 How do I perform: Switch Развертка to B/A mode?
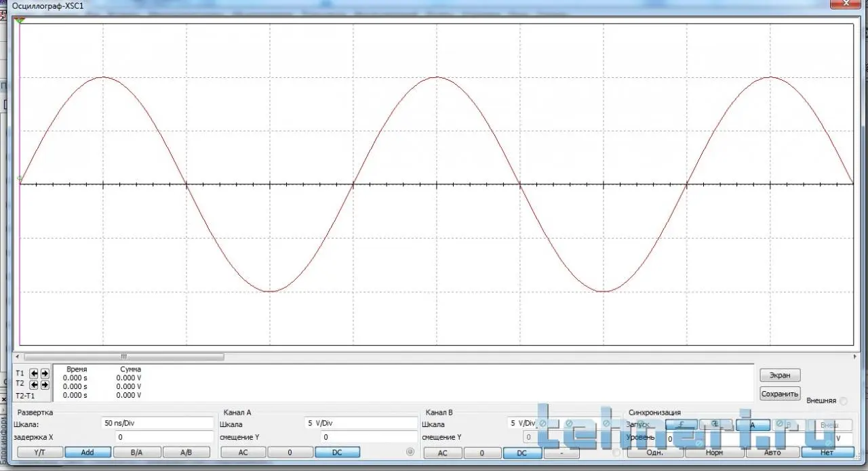(136, 452)
